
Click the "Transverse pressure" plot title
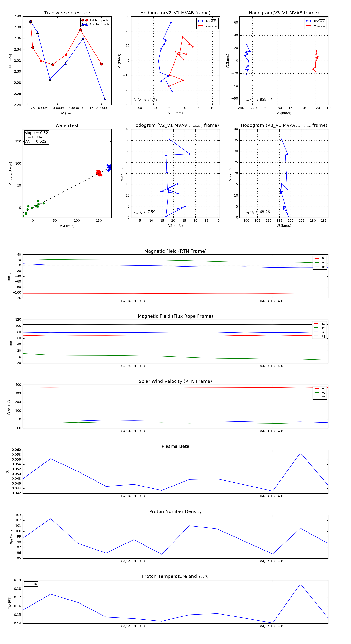click(67, 13)
